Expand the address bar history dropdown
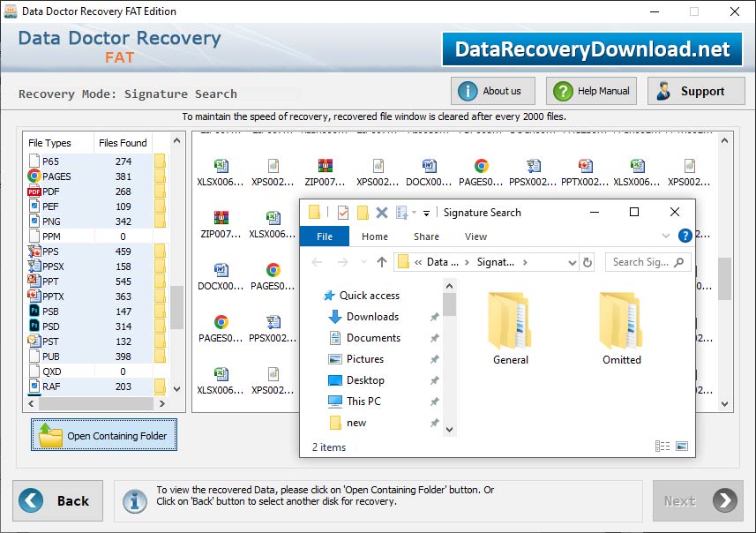The image size is (756, 533). coord(573,262)
